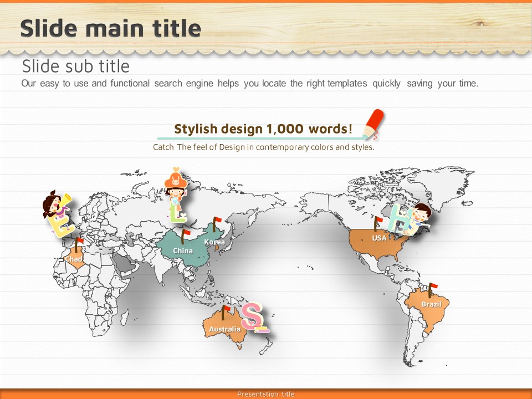Viewport: 532px width, 399px height.
Task: Click the Presentstion title footer text
Action: click(266, 394)
